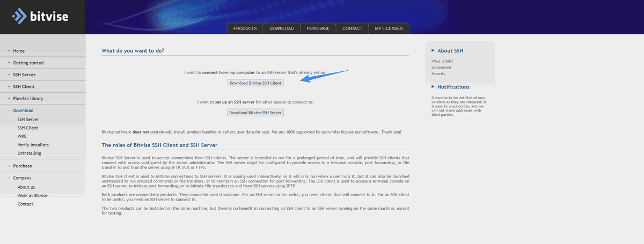The width and height of the screenshot is (644, 244).
Task: Collapse the Download minus icon
Action: (9, 110)
